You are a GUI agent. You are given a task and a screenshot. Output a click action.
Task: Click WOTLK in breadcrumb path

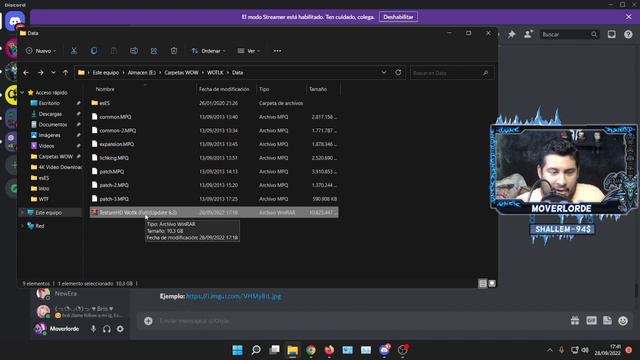coord(215,73)
